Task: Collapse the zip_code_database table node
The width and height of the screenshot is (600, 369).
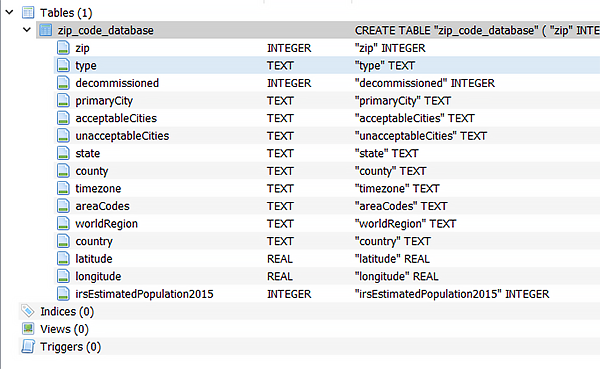Action: pyautogui.click(x=27, y=29)
